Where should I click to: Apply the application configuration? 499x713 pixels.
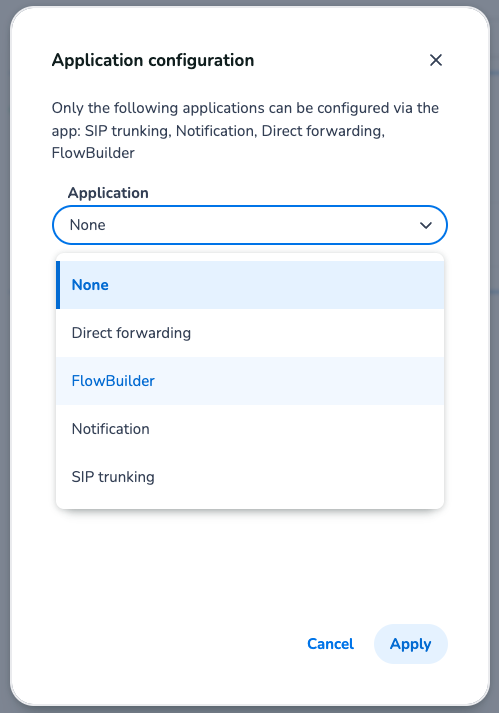pyautogui.click(x=411, y=644)
